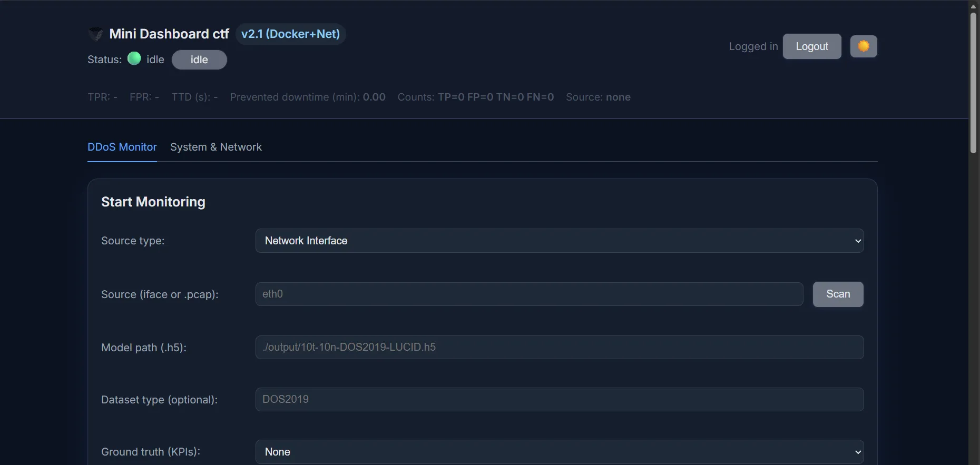Click the v2.1 (Docker+Net) version badge

click(x=290, y=34)
